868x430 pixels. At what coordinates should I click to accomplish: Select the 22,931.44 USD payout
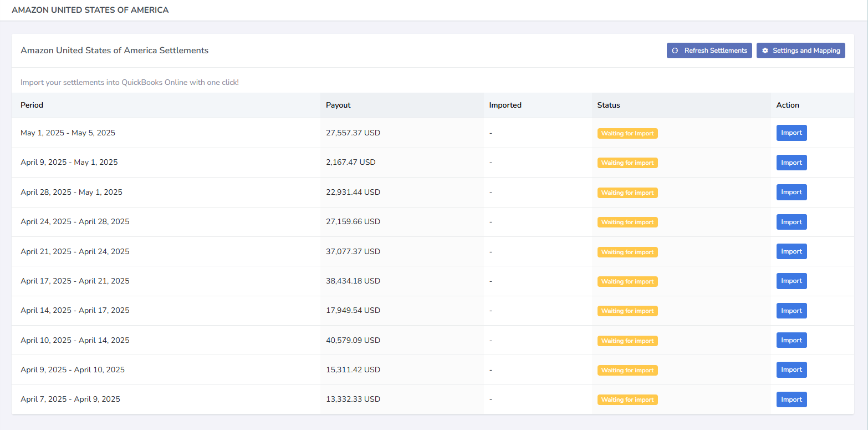coord(353,193)
